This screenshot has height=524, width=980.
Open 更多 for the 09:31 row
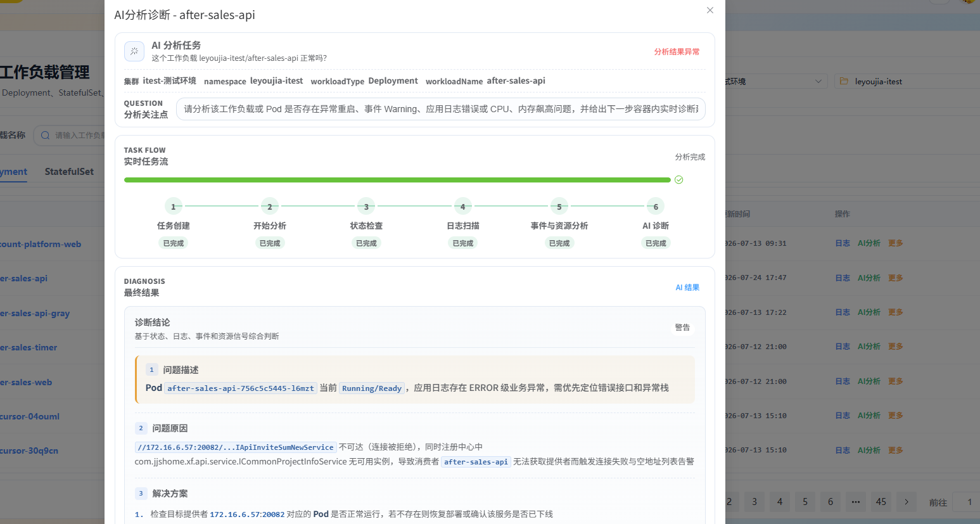tap(896, 243)
